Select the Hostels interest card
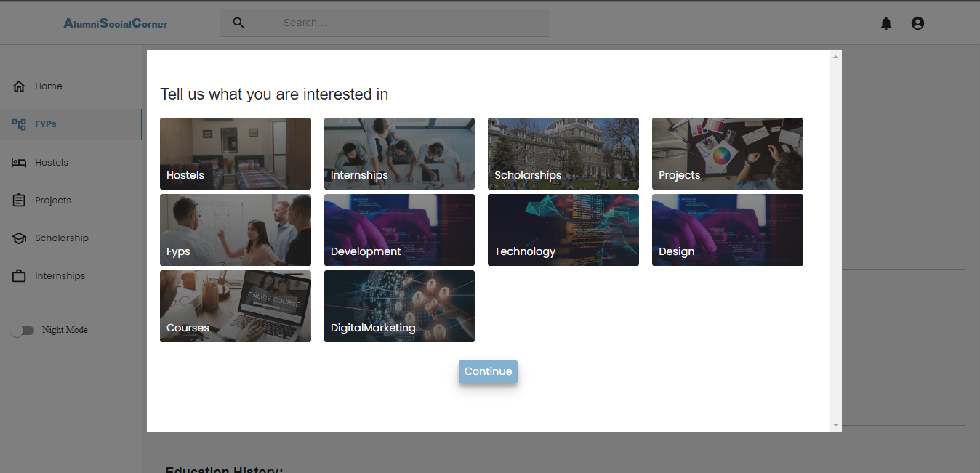Viewport: 980px width, 473px height. tap(235, 153)
